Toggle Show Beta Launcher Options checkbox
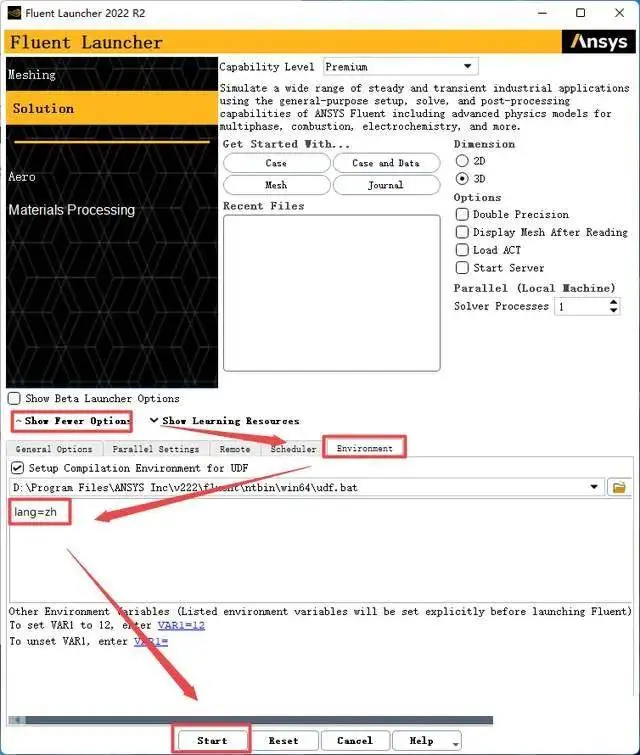Screen dimensions: 640x755 click(x=14, y=398)
